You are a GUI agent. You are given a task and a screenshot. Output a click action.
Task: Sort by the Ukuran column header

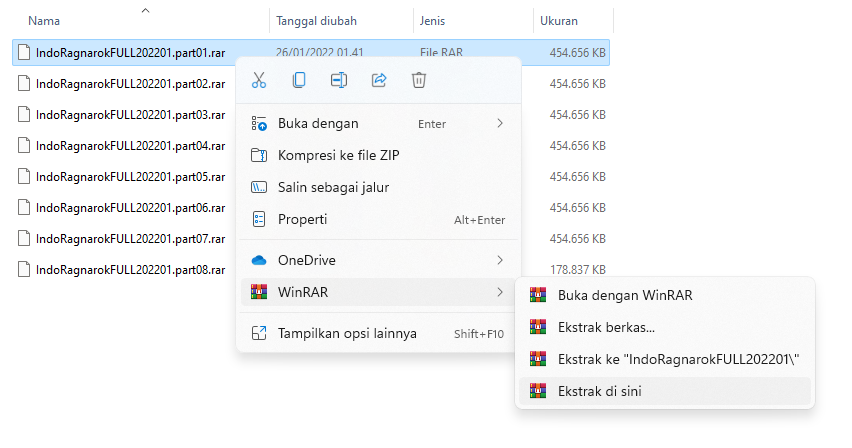pos(559,21)
